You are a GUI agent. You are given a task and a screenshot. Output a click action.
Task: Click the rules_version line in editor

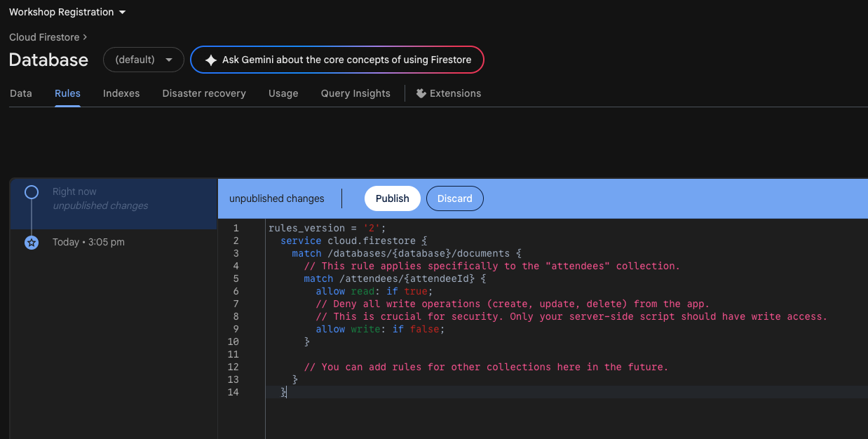[327, 228]
